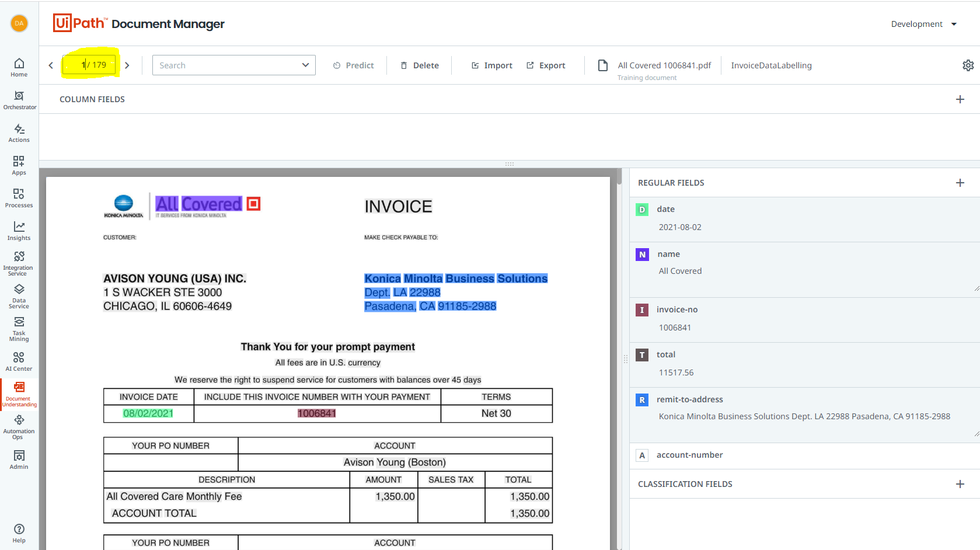Image resolution: width=980 pixels, height=550 pixels.
Task: Click the invoice-no value 1006841
Action: point(675,328)
